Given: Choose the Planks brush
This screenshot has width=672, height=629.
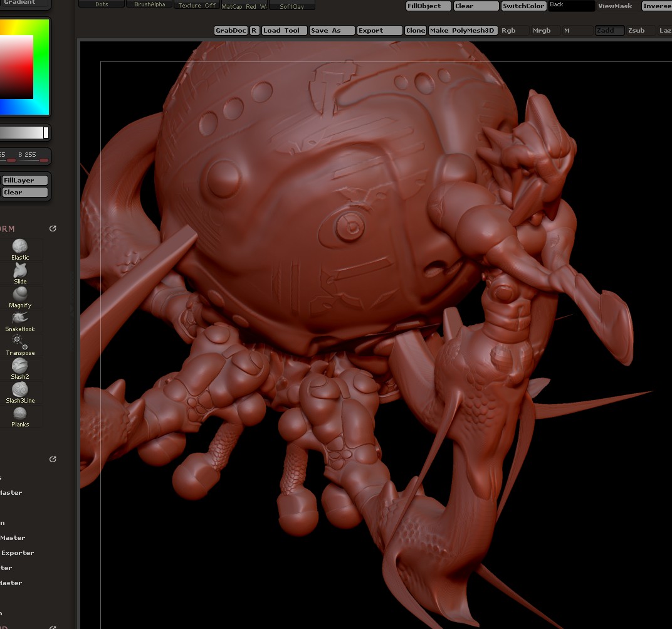Looking at the screenshot, I should pos(19,417).
